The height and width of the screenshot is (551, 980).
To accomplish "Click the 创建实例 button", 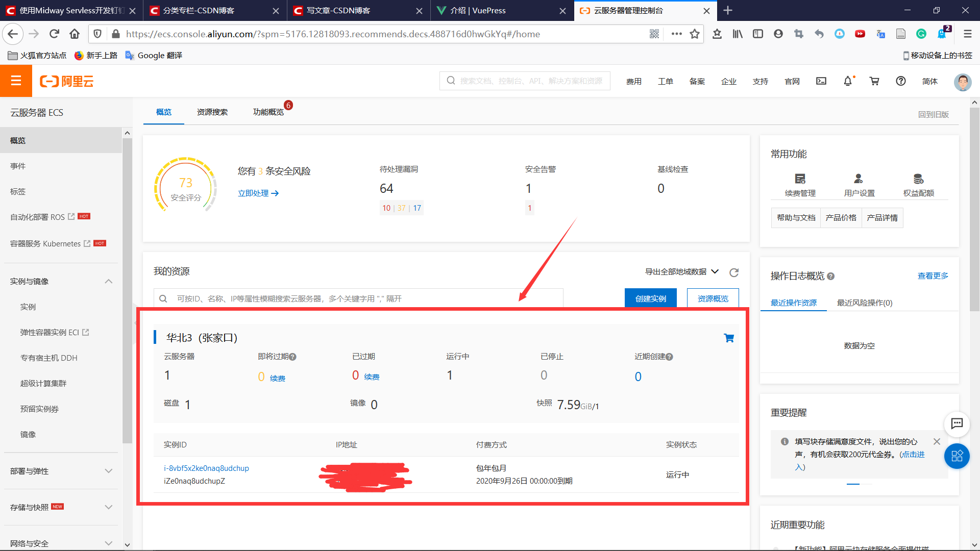I will (x=651, y=298).
